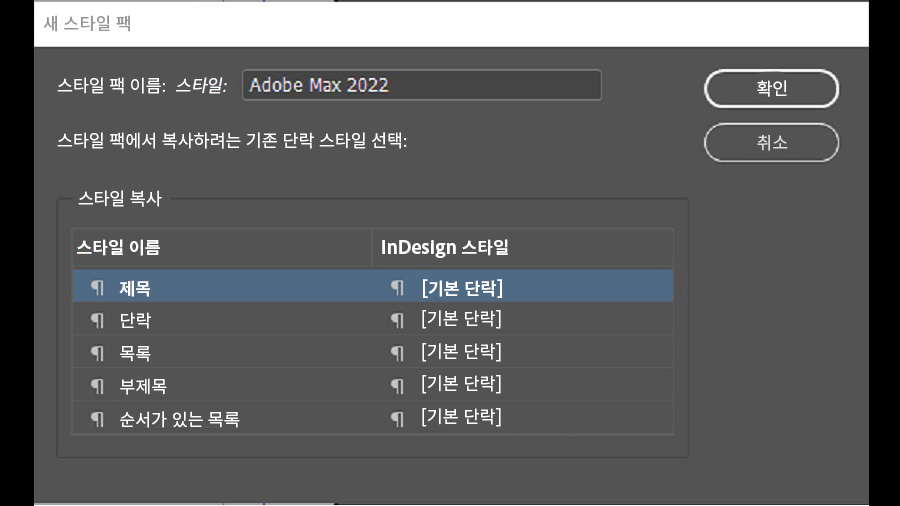The image size is (900, 506).
Task: Open [기본 단락] mapping for 순서가 있는 목록
Action: click(x=461, y=417)
